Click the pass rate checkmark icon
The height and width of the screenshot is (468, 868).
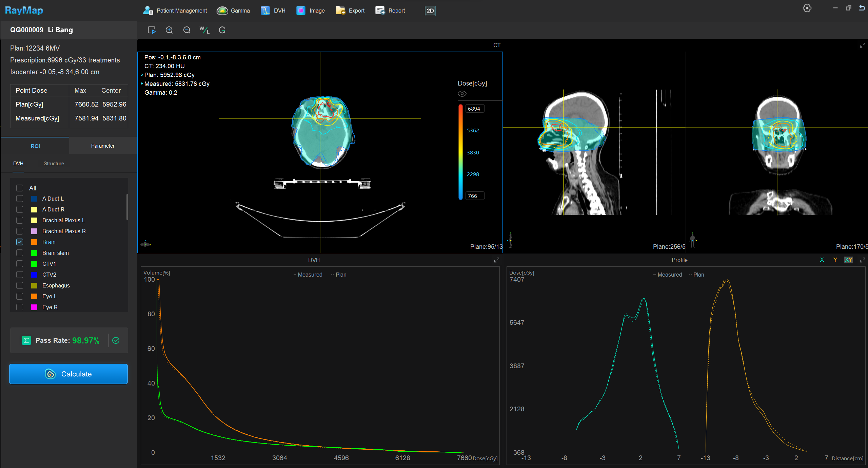pyautogui.click(x=116, y=340)
